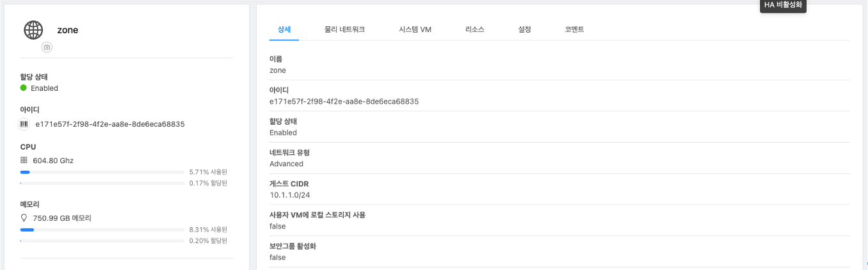
Task: Click the barcode icon beside the ID
Action: tap(24, 124)
